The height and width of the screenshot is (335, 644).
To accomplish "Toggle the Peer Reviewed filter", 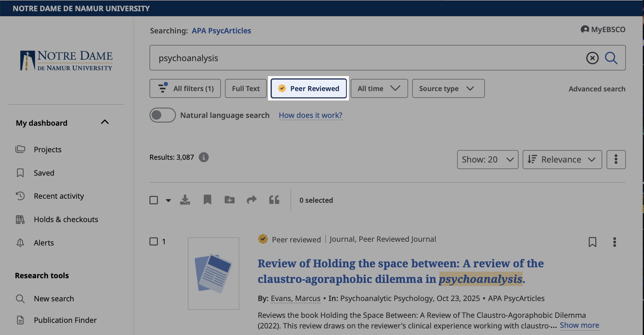I will click(x=309, y=88).
